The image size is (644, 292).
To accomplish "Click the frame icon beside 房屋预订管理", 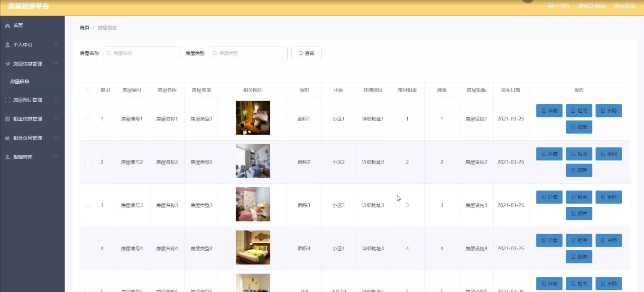I will [x=8, y=100].
